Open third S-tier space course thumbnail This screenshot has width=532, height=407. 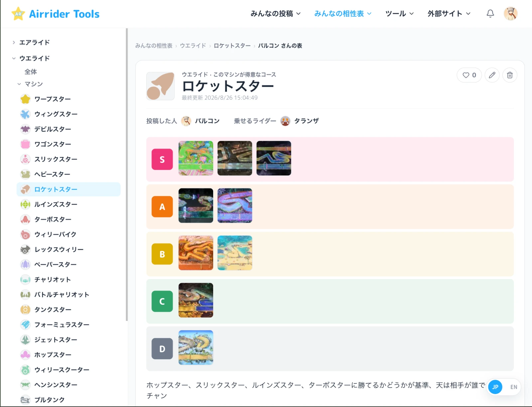coord(274,158)
